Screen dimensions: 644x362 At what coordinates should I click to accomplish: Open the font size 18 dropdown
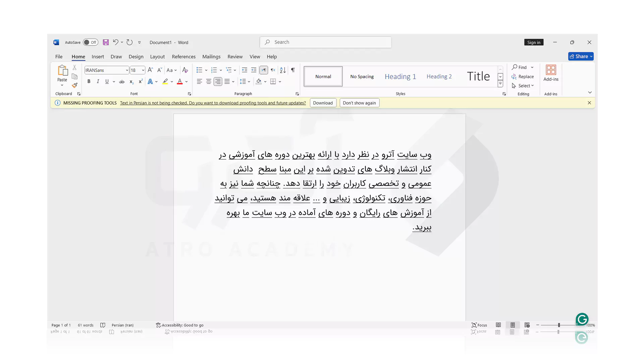(x=143, y=70)
